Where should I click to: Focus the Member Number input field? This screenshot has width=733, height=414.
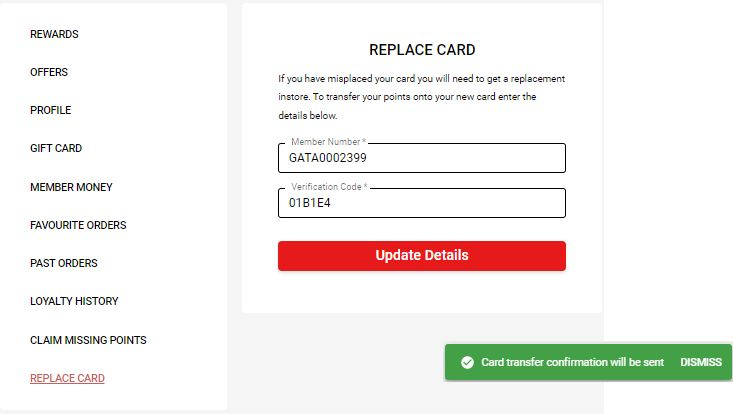click(x=422, y=158)
